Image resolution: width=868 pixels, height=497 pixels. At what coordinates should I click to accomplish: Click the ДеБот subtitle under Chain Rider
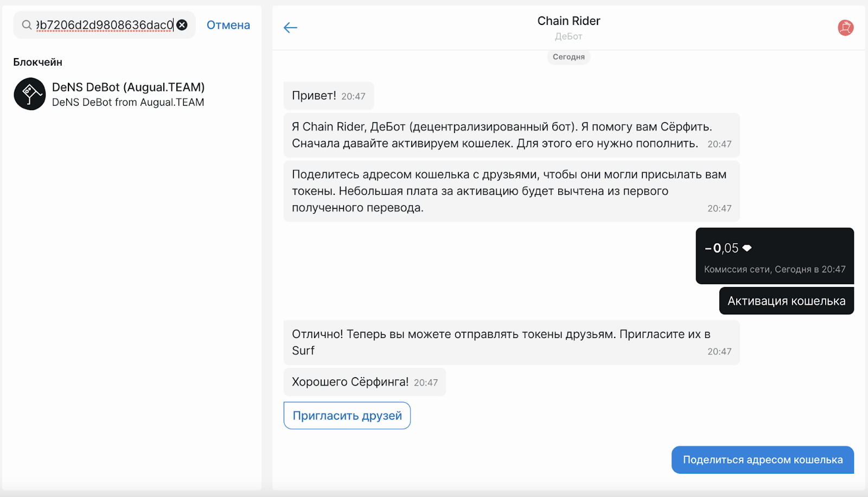[x=569, y=36]
